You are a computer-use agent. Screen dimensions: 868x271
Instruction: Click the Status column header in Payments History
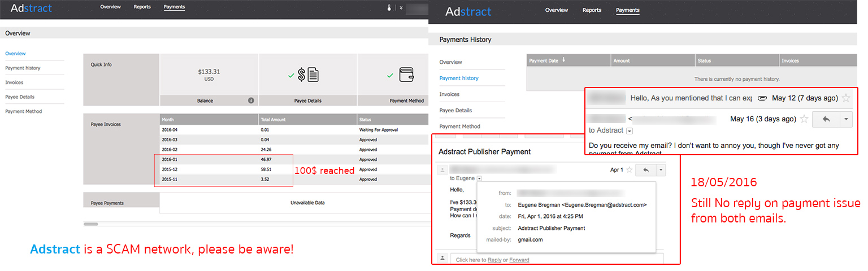(704, 60)
